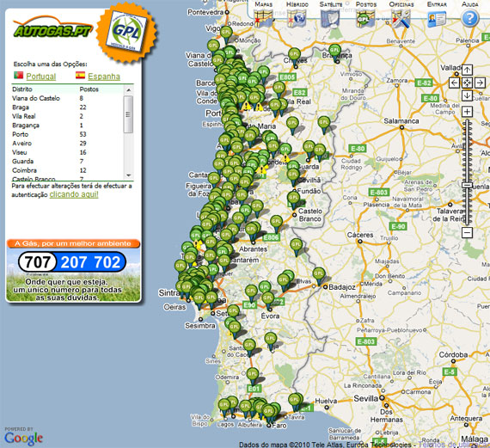Viewport: 490px width, 448px height.
Task: Click the Híbrido menu label
Action: pos(297,4)
